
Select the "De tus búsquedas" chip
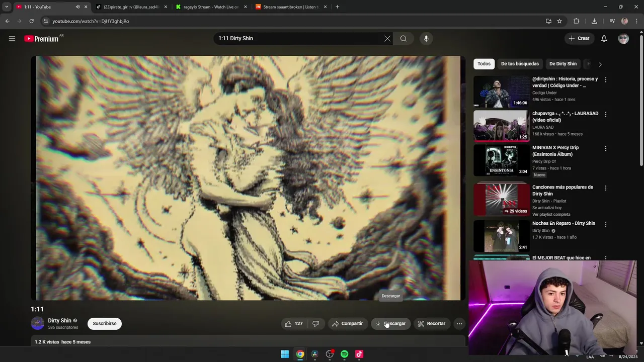pos(520,64)
